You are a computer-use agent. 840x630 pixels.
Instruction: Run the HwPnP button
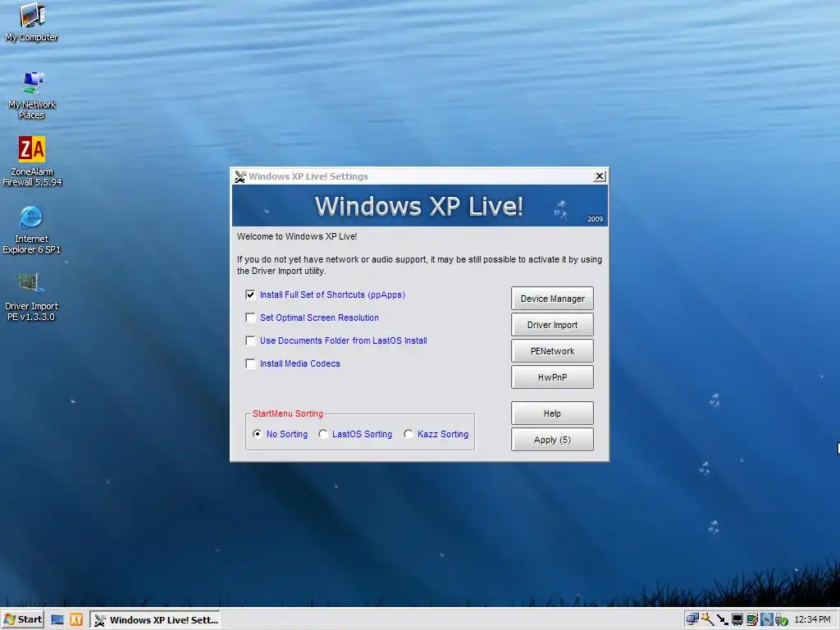pyautogui.click(x=552, y=377)
